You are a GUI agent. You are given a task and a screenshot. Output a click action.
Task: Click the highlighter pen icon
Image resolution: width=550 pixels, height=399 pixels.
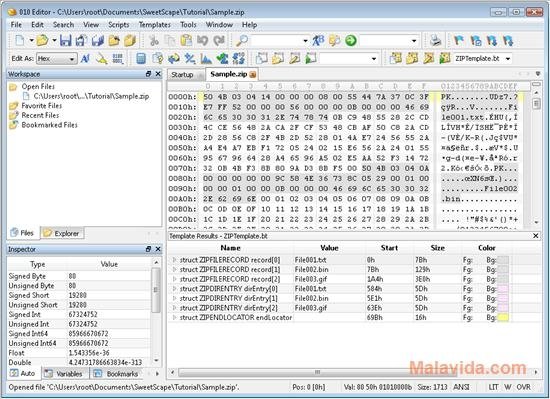[102, 59]
